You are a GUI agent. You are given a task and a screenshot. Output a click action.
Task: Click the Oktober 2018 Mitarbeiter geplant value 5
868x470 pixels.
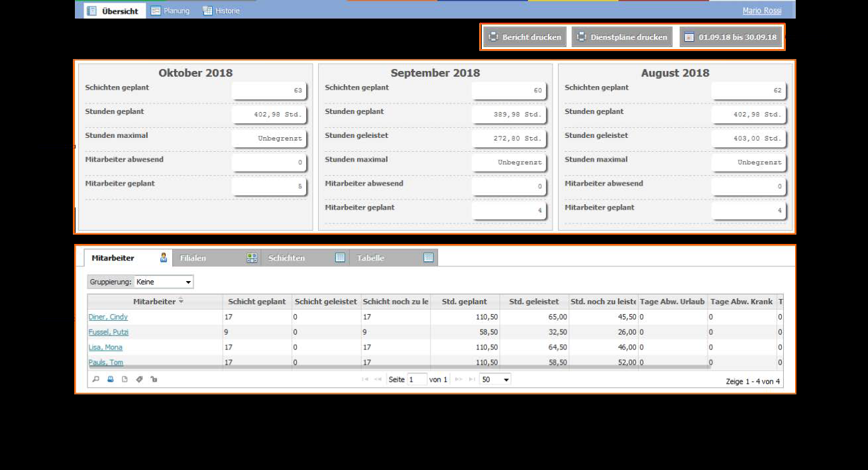[x=269, y=187]
